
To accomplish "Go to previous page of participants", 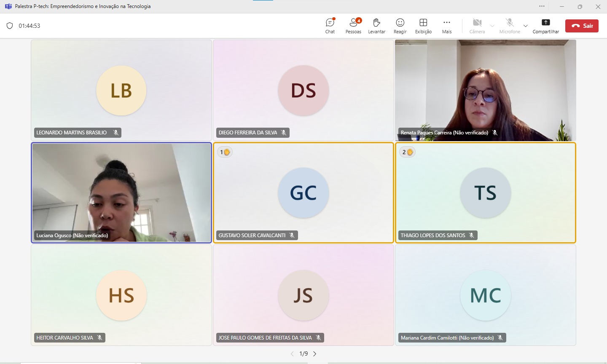I will tap(292, 354).
